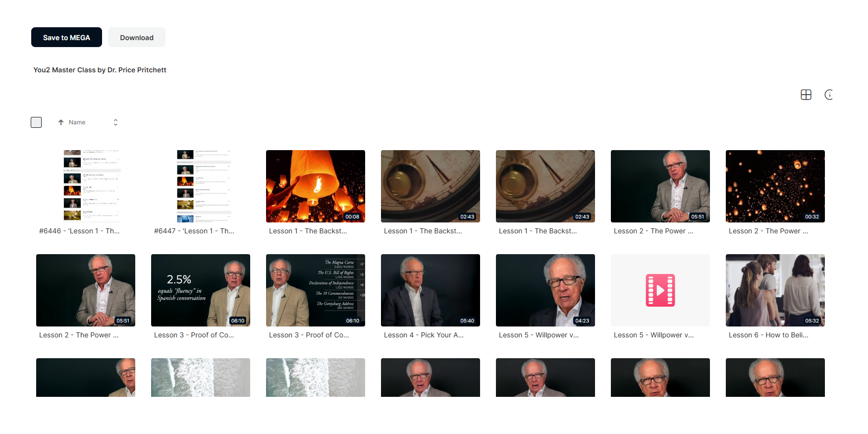The height and width of the screenshot is (434, 868).
Task: Click the Lesson 6 - How to Beli... file name
Action: coord(768,335)
